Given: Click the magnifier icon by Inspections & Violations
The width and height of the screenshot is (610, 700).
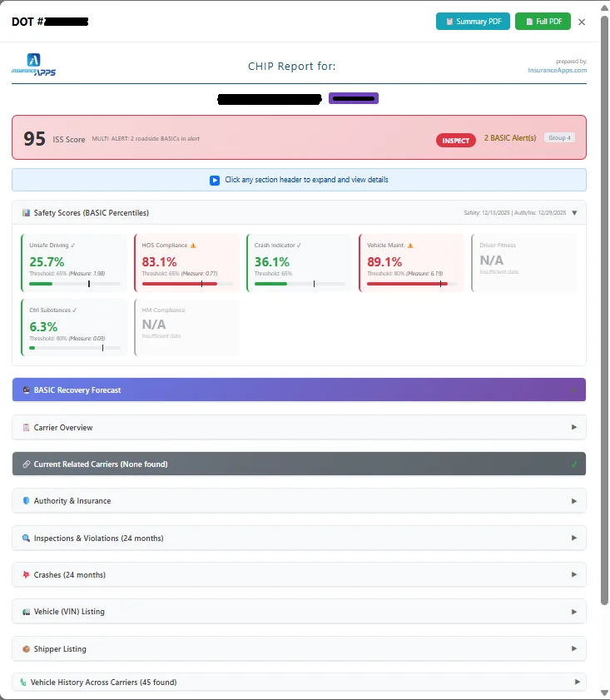Looking at the screenshot, I should pos(27,538).
